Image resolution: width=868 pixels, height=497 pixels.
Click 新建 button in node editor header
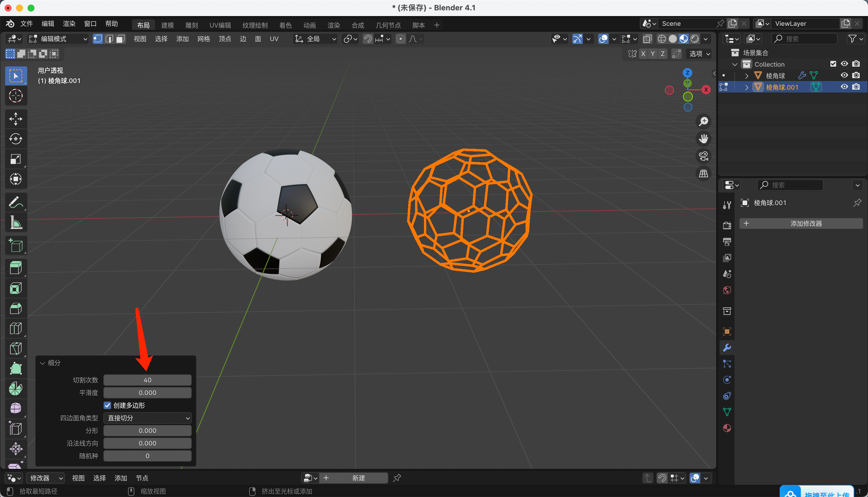pos(358,478)
